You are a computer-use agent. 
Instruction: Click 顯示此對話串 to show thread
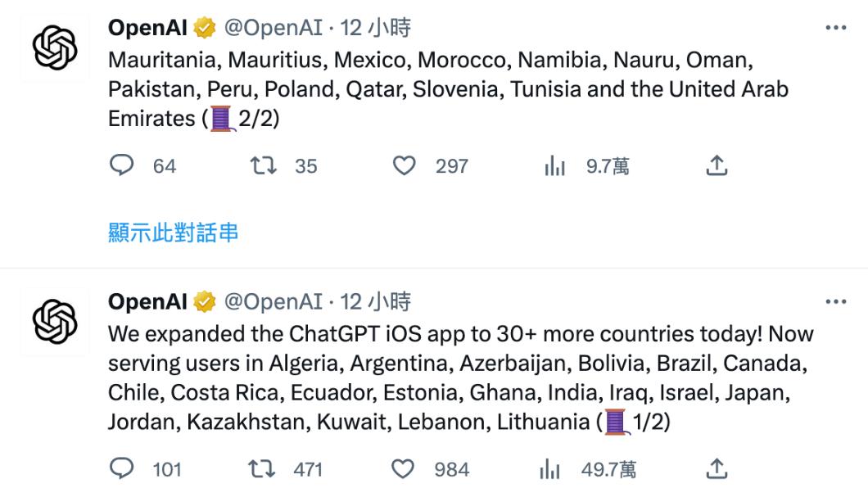(x=174, y=233)
